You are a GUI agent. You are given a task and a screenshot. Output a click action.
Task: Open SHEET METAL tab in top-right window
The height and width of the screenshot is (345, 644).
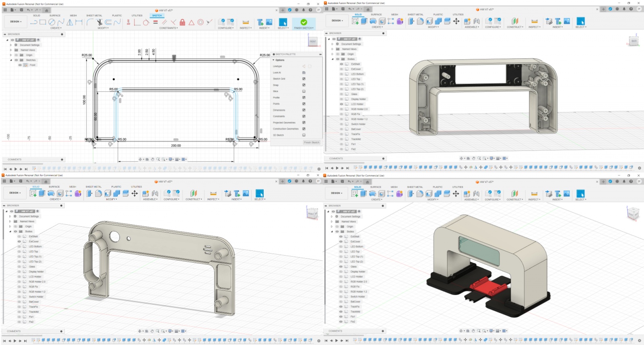(x=415, y=14)
